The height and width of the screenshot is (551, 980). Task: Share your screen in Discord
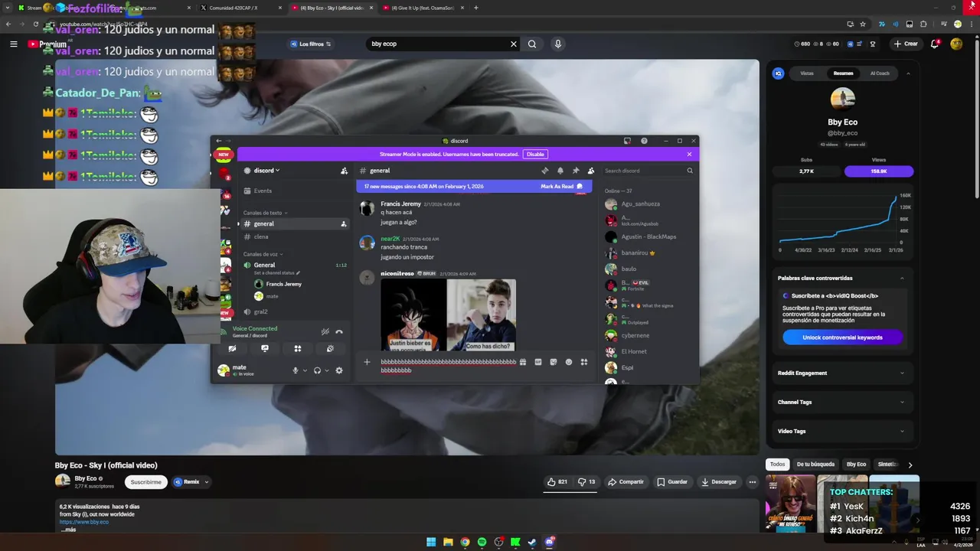[265, 348]
